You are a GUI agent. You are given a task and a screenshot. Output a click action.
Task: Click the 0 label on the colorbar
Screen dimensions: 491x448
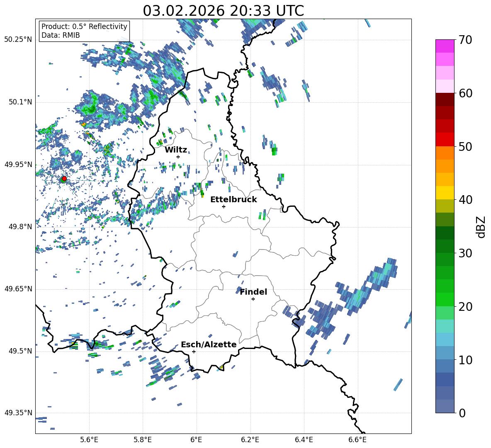click(462, 413)
